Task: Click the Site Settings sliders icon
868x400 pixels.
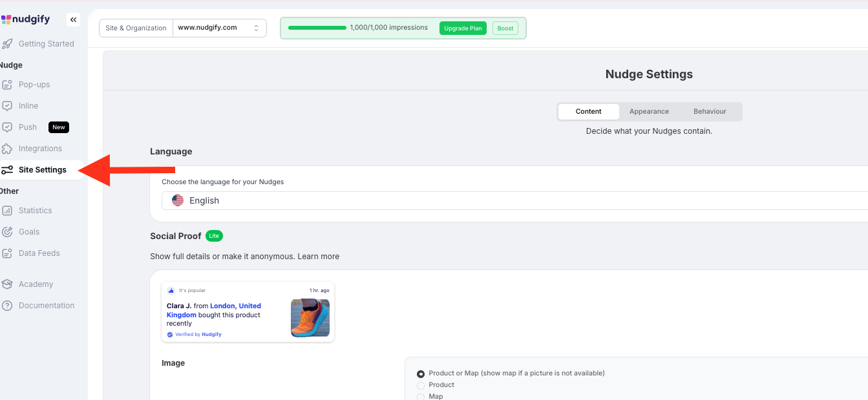Action: pyautogui.click(x=7, y=170)
